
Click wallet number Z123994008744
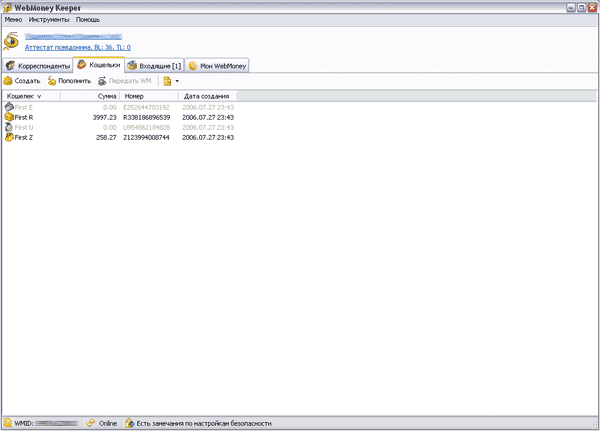click(x=146, y=137)
